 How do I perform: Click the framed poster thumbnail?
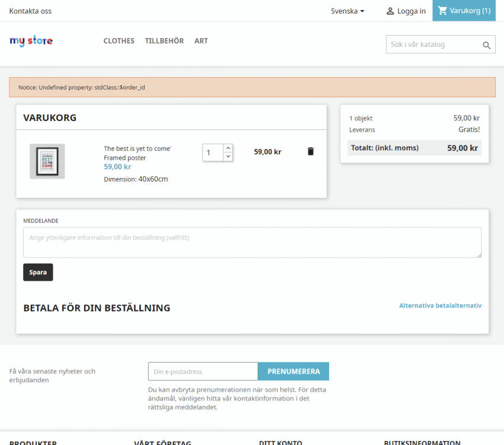coord(47,161)
